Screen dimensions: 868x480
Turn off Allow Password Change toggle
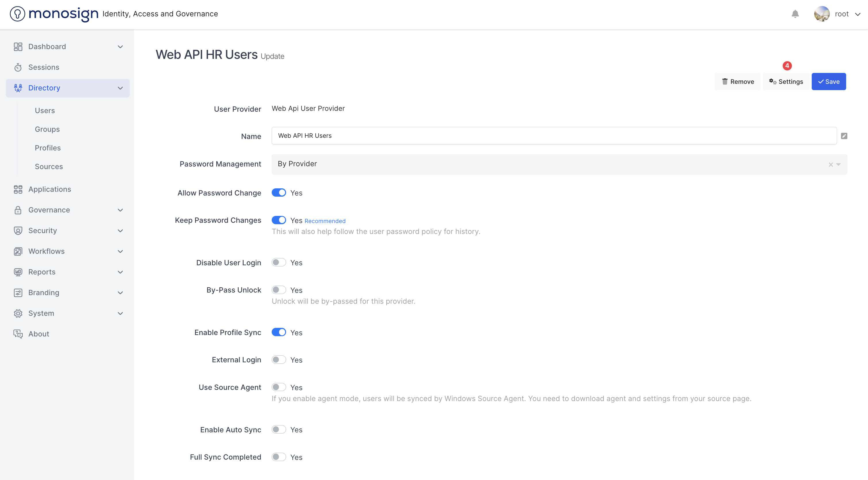[x=279, y=193]
